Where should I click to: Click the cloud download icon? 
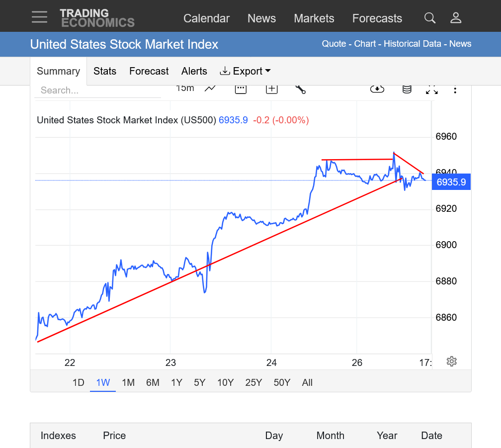tap(377, 89)
